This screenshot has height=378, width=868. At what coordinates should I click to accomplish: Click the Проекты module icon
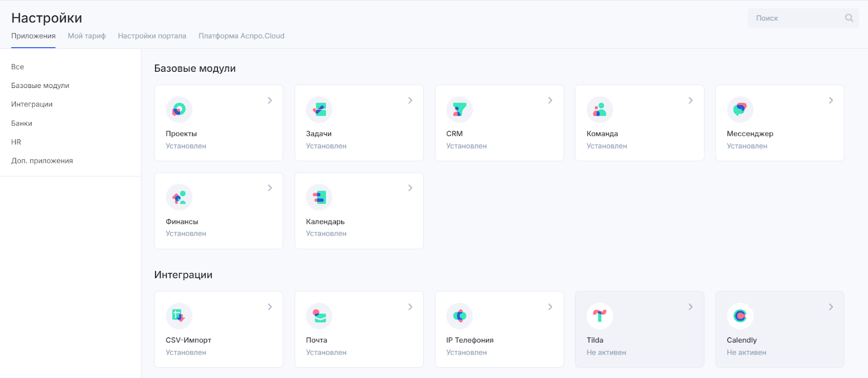point(179,110)
